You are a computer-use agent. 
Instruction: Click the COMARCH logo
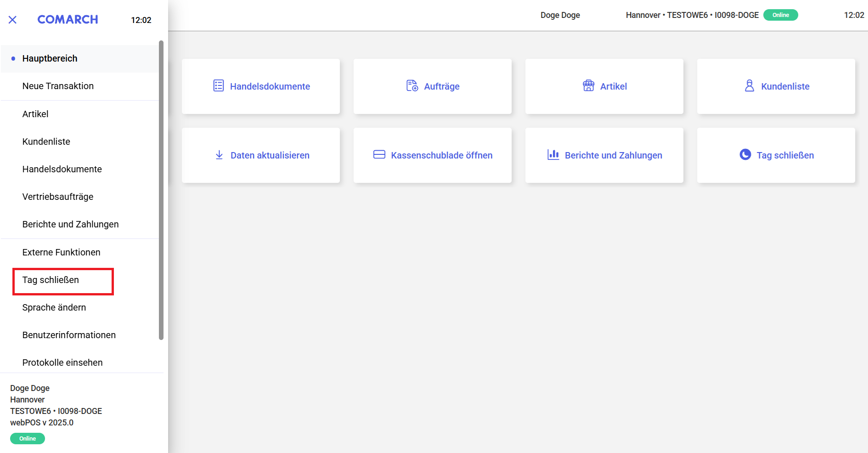tap(68, 20)
